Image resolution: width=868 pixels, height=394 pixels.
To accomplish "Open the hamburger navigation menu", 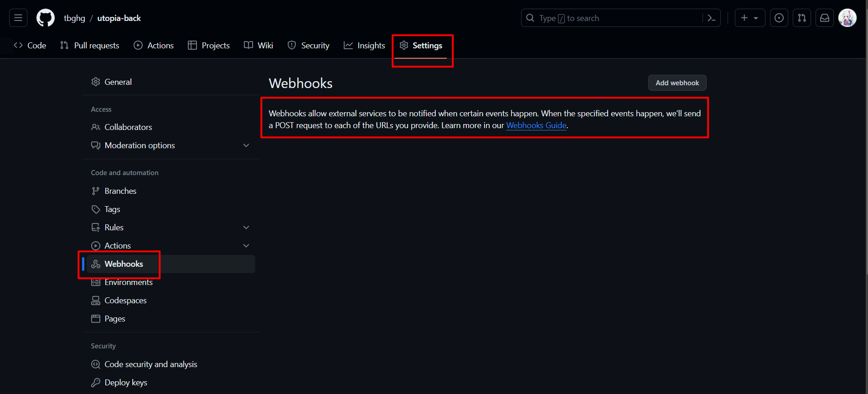I will coord(18,18).
